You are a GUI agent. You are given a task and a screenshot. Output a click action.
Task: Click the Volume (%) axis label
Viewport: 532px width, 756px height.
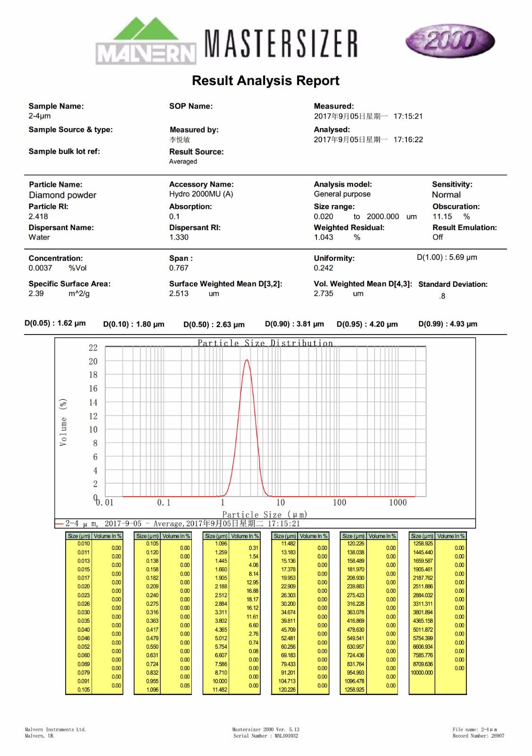pos(63,422)
